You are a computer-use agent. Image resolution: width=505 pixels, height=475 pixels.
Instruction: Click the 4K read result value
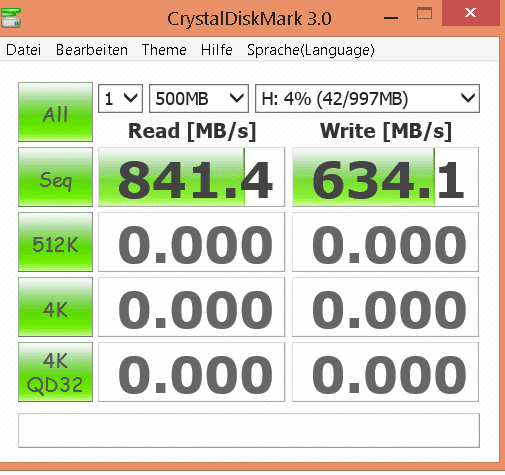point(191,307)
